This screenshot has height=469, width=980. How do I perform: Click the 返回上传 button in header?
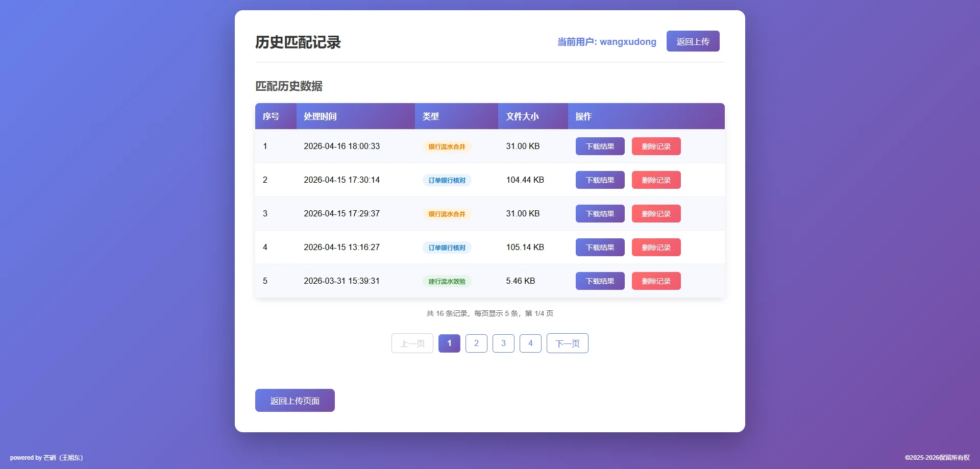click(693, 41)
